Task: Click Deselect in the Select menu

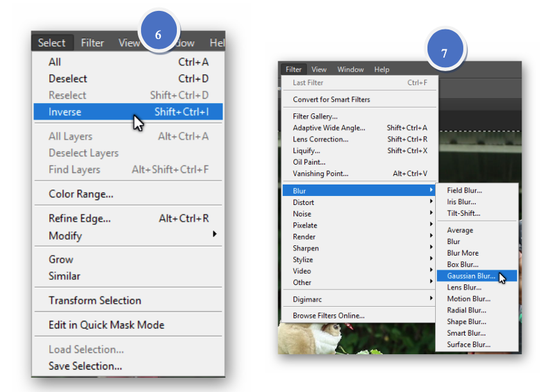Action: point(68,79)
